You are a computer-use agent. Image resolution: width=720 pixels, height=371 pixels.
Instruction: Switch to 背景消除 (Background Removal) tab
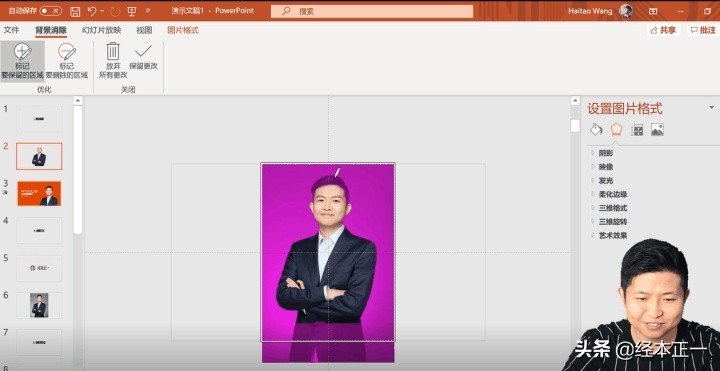point(51,31)
